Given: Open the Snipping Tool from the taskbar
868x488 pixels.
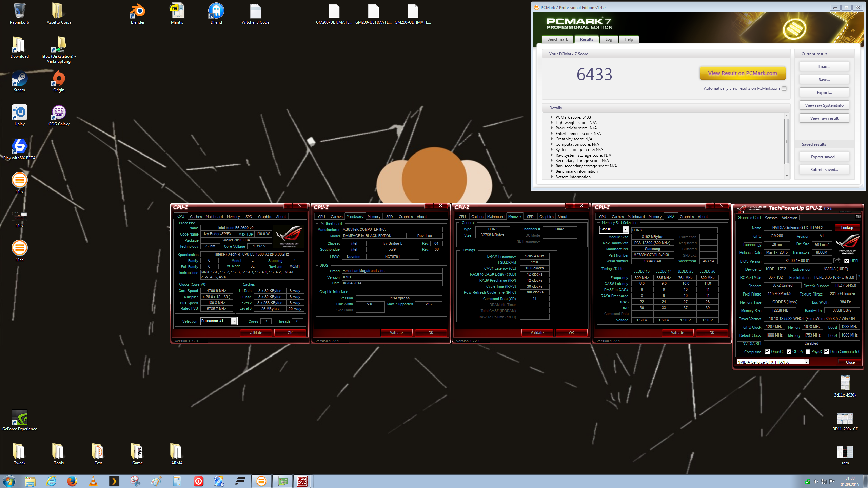Looking at the screenshot, I should [135, 481].
